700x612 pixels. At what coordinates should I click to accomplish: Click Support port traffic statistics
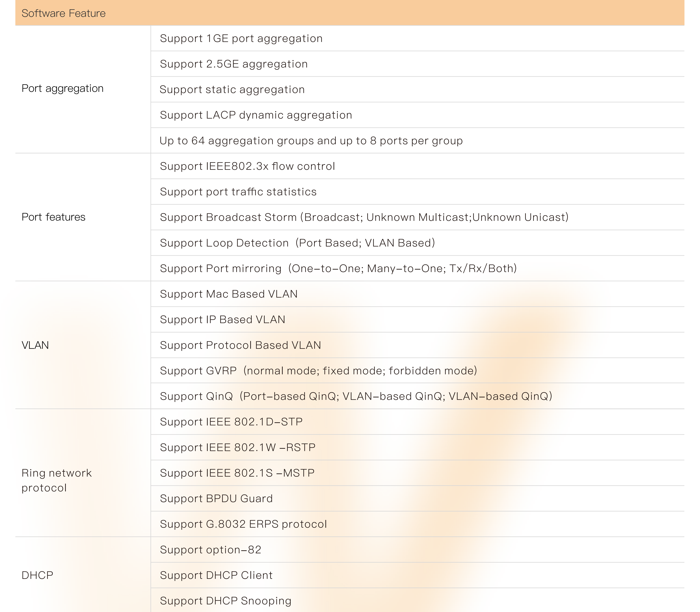238,192
